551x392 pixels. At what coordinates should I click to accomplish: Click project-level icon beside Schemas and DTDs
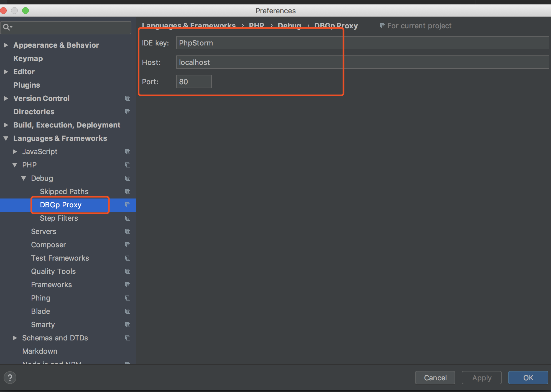tap(128, 338)
